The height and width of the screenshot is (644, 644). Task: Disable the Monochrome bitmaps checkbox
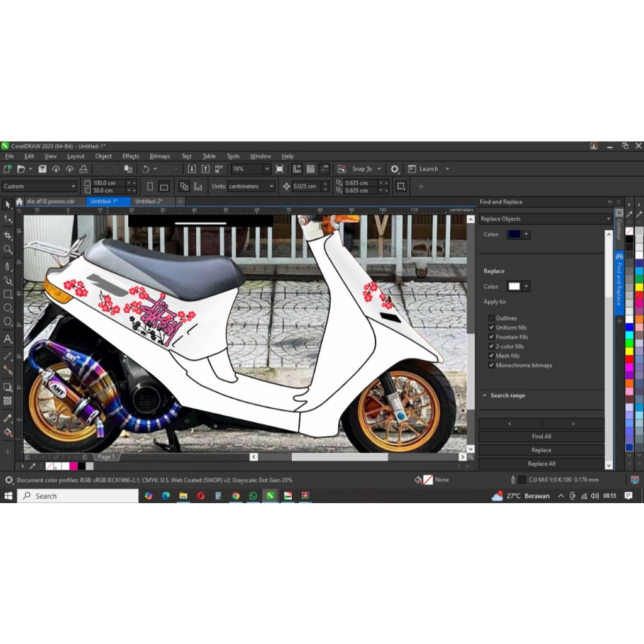coord(492,365)
